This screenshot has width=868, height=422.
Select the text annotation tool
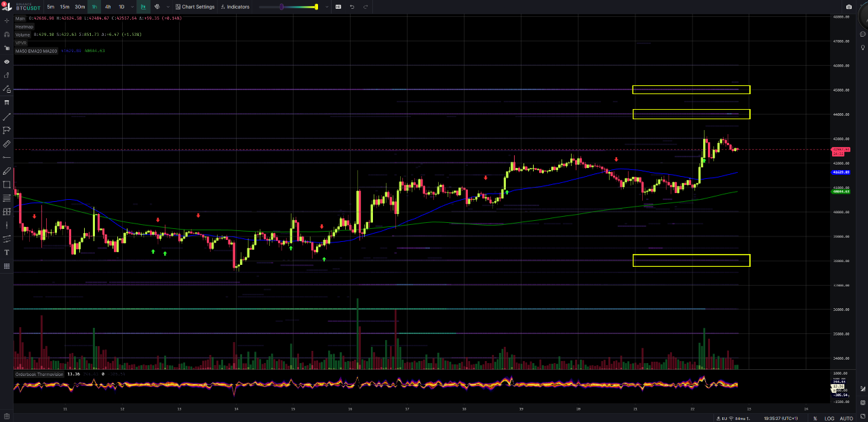[7, 253]
